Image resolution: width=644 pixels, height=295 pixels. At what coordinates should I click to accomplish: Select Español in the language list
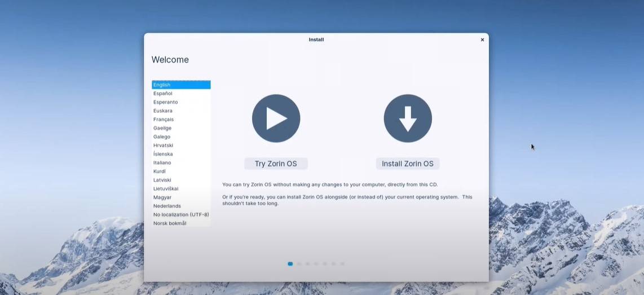coord(181,93)
